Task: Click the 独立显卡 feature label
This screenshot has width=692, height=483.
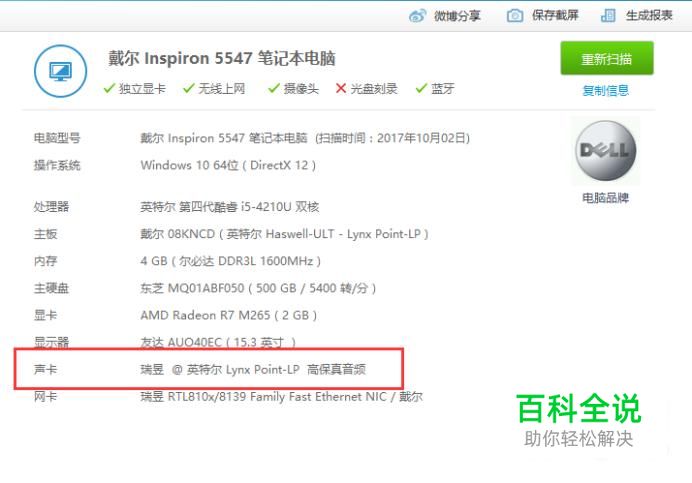Action: (x=142, y=89)
